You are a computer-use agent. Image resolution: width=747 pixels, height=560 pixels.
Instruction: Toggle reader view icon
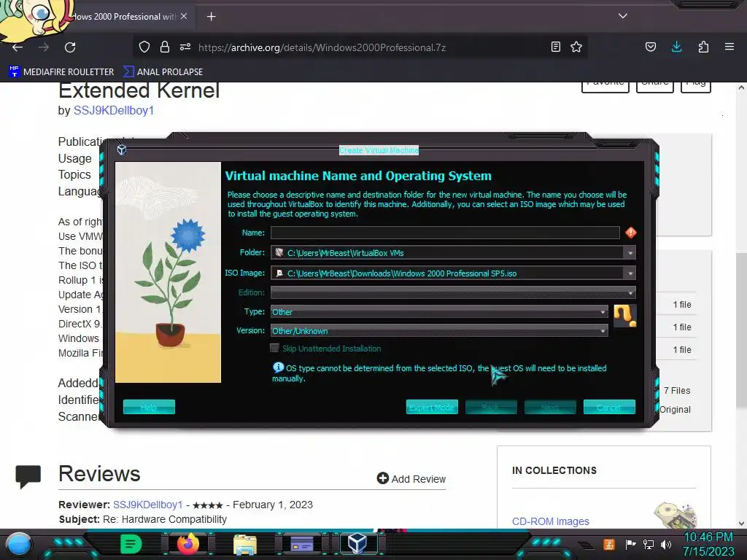click(x=555, y=47)
